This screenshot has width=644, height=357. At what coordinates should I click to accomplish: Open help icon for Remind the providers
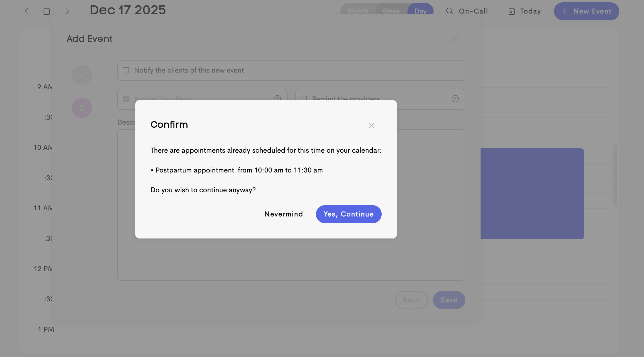click(455, 99)
